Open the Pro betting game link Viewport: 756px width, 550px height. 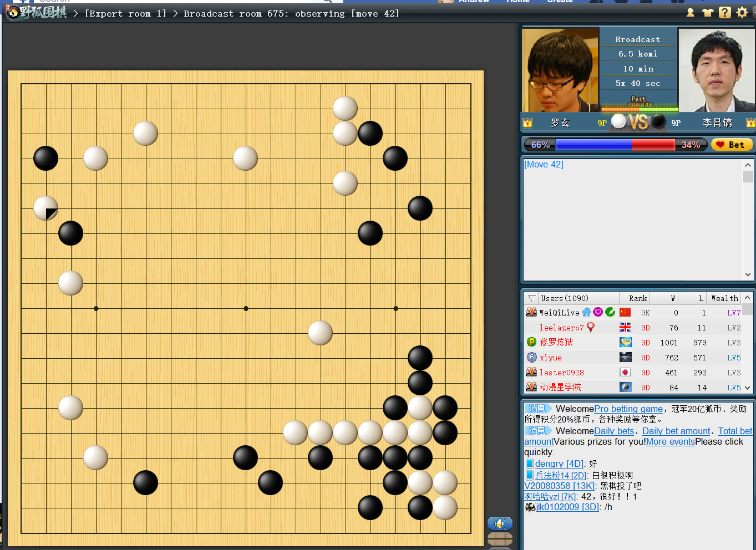click(628, 409)
